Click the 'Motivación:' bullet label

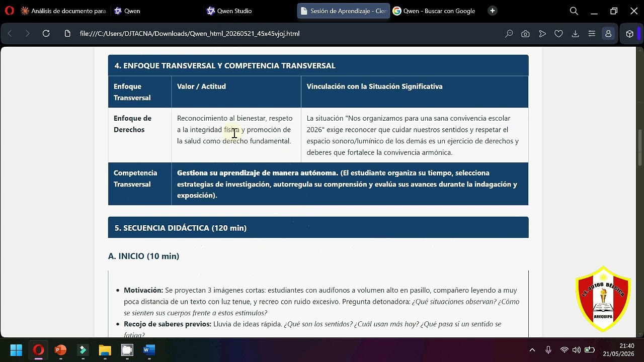point(143,290)
